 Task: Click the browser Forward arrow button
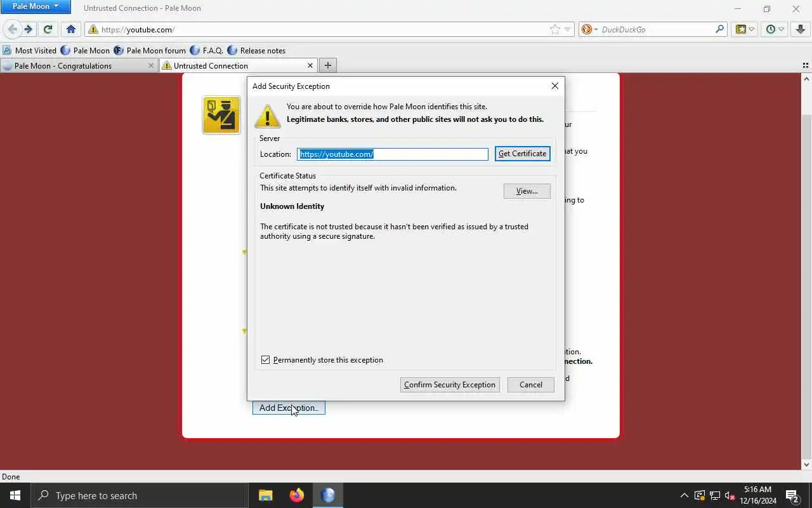click(28, 29)
